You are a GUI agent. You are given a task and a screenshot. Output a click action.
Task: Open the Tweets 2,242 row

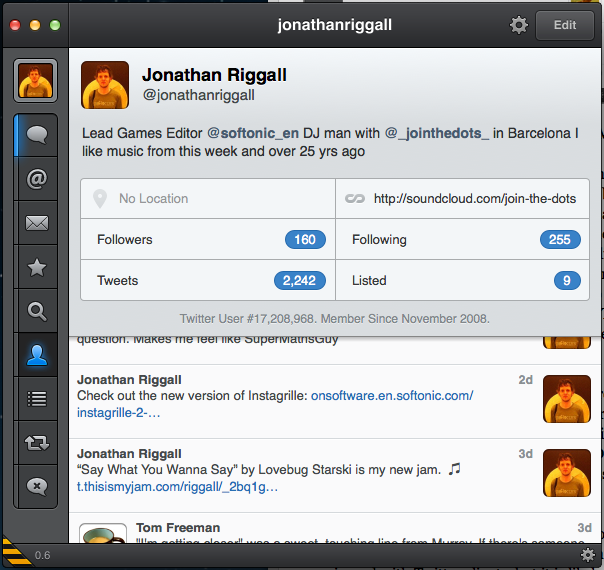(x=208, y=280)
